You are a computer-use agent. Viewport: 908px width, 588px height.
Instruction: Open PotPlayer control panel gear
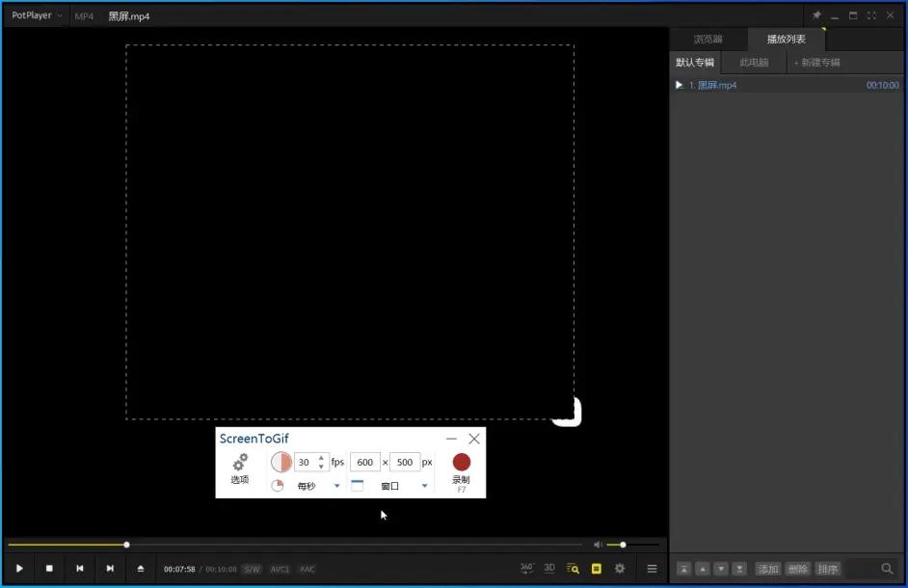[620, 569]
